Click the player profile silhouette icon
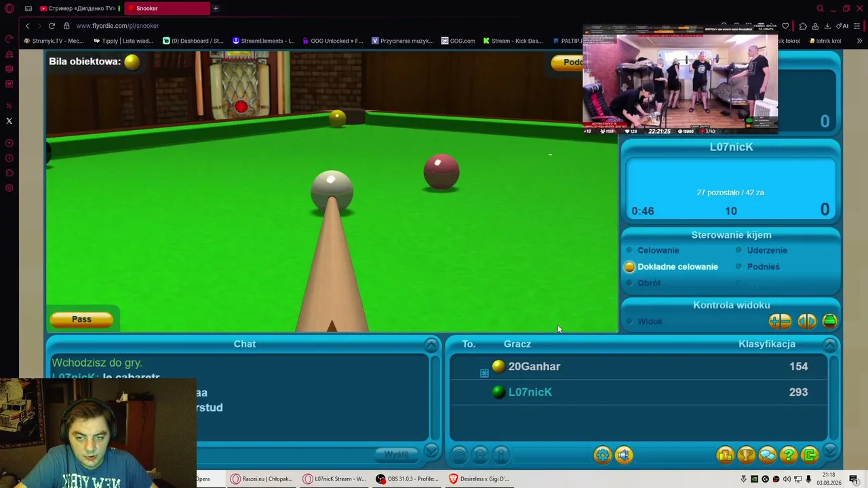Image resolution: width=868 pixels, height=488 pixels. [x=480, y=455]
